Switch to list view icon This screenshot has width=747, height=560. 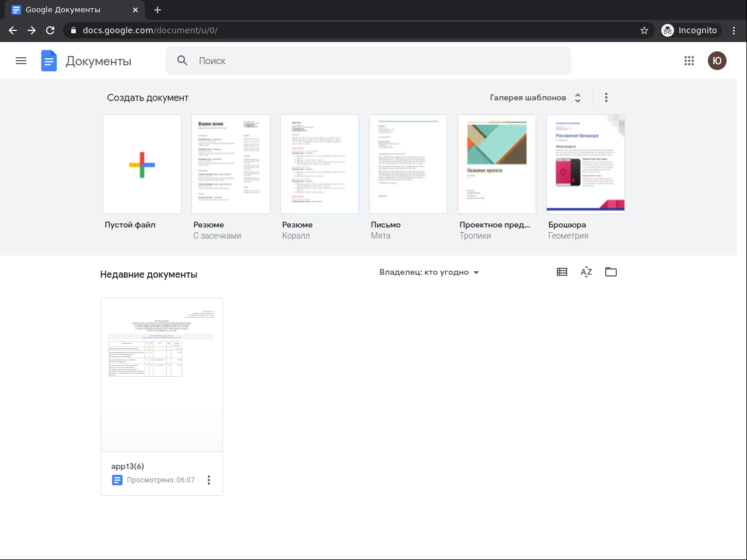(x=562, y=272)
